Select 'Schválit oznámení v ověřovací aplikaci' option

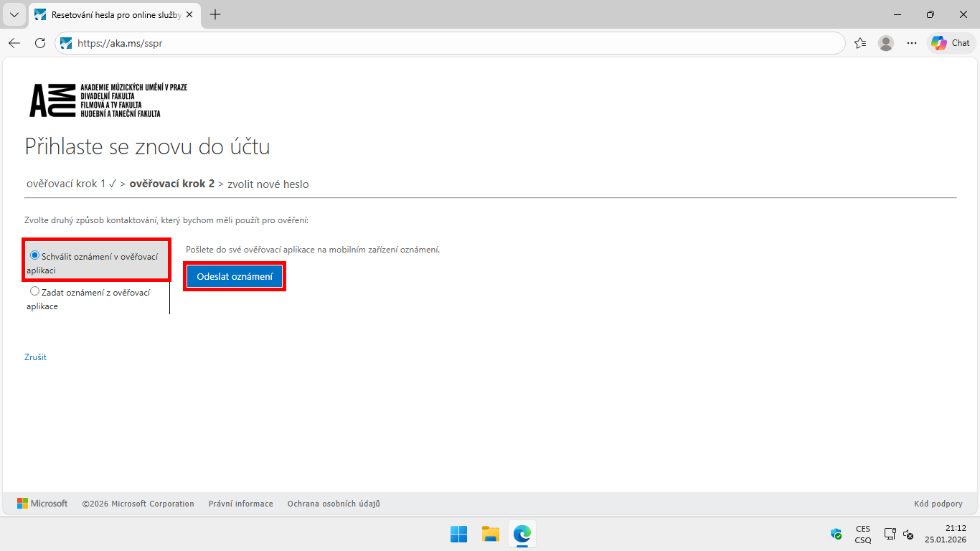click(x=34, y=255)
